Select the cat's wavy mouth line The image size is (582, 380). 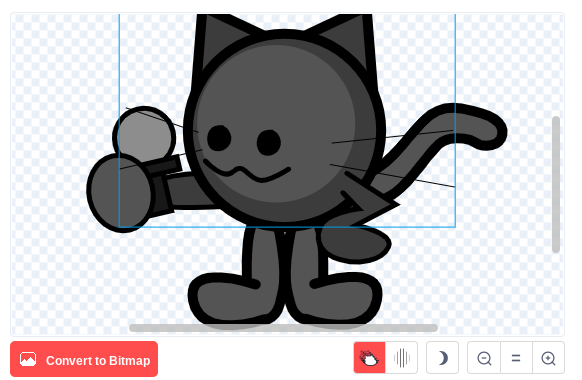pyautogui.click(x=247, y=171)
